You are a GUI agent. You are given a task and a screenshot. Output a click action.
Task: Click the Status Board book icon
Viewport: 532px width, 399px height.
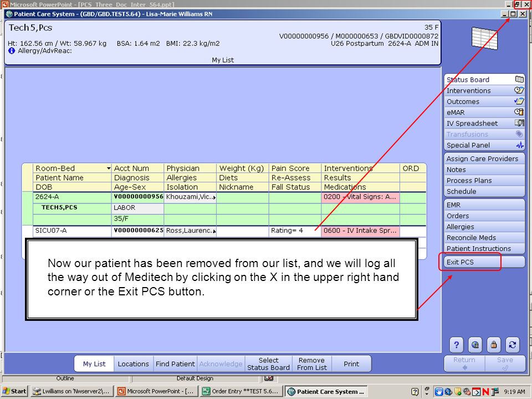coord(519,79)
